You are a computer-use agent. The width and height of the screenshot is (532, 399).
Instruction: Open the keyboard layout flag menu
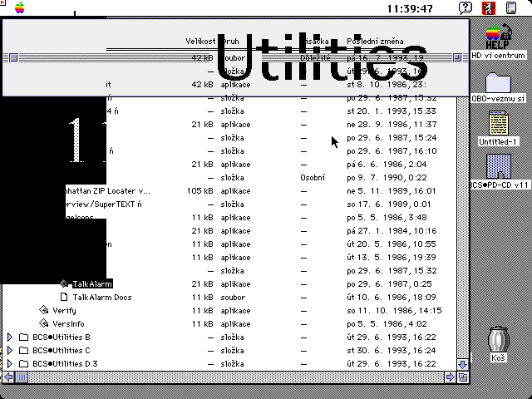click(490, 8)
